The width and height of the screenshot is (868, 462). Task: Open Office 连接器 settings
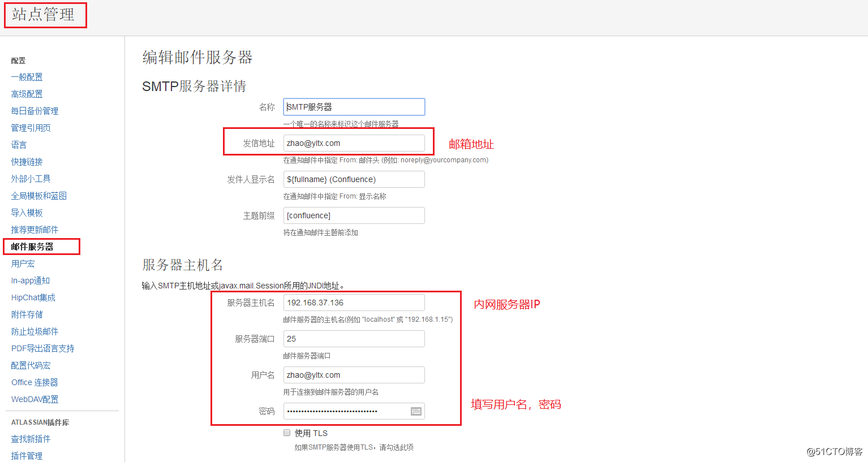(35, 382)
